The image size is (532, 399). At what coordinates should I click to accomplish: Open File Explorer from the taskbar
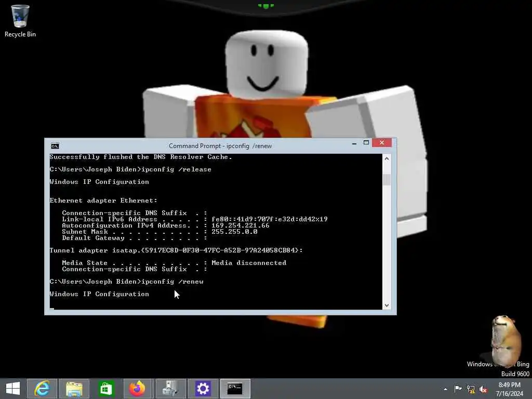[x=74, y=389]
